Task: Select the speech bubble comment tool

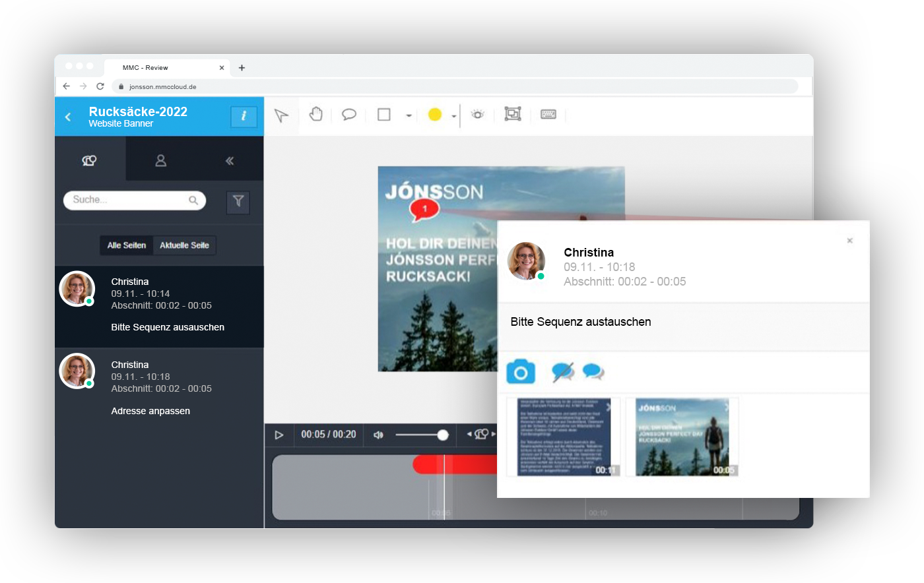Action: pos(349,114)
